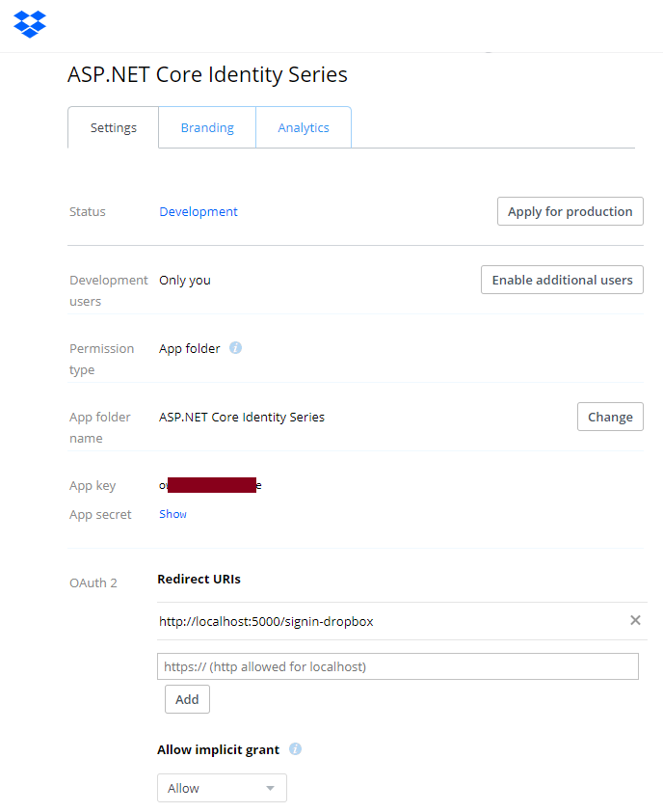The image size is (663, 812).
Task: Click Enable additional users button
Action: point(562,280)
